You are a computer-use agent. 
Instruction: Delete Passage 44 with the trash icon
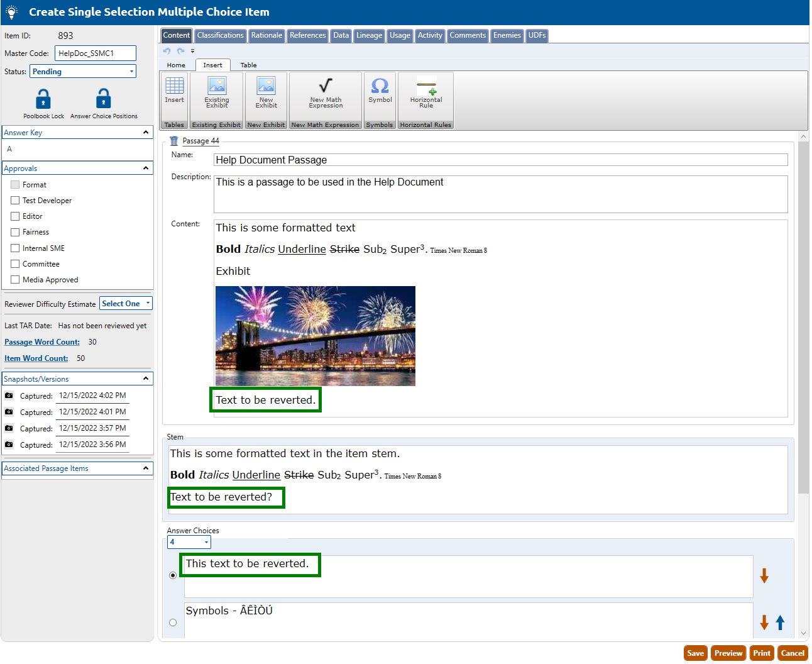coord(174,141)
